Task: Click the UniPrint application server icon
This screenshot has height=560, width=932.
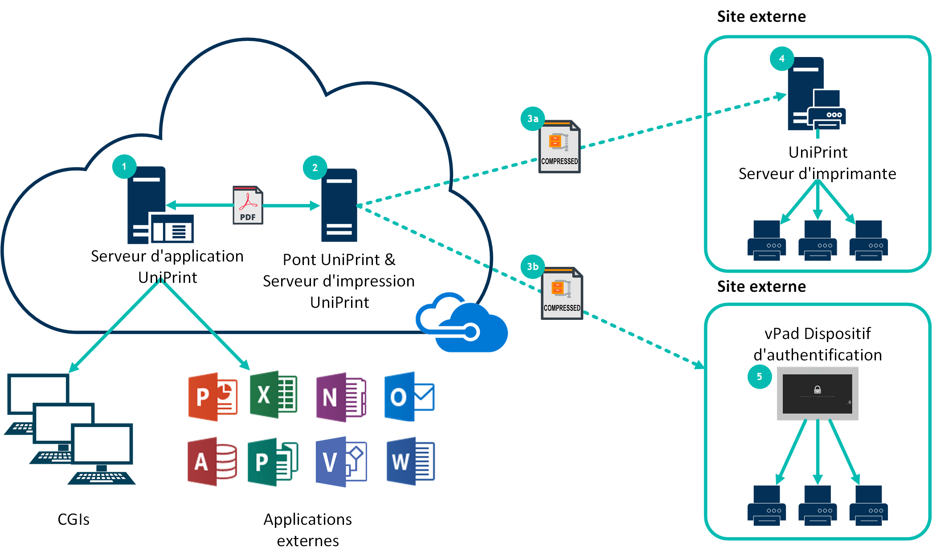Action: (160, 205)
